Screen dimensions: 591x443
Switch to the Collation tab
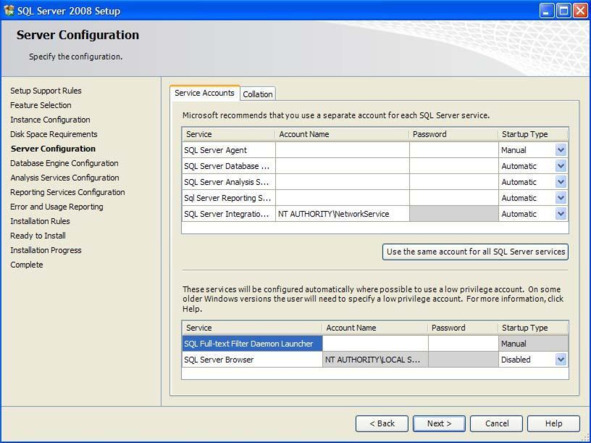coord(258,94)
